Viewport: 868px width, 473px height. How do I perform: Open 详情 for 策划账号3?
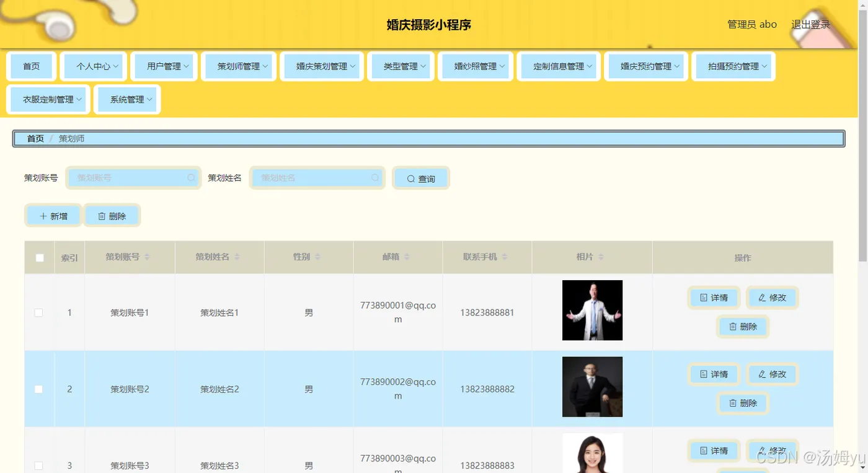[x=714, y=451]
